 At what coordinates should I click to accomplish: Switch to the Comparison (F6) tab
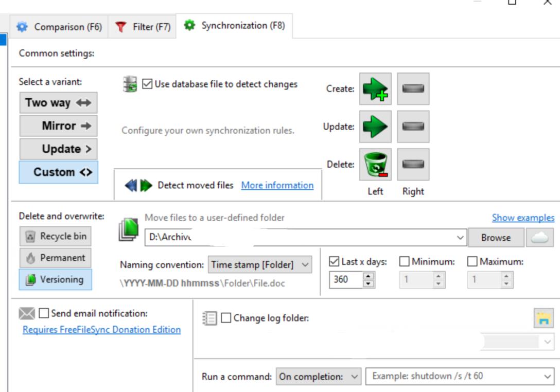pyautogui.click(x=59, y=27)
